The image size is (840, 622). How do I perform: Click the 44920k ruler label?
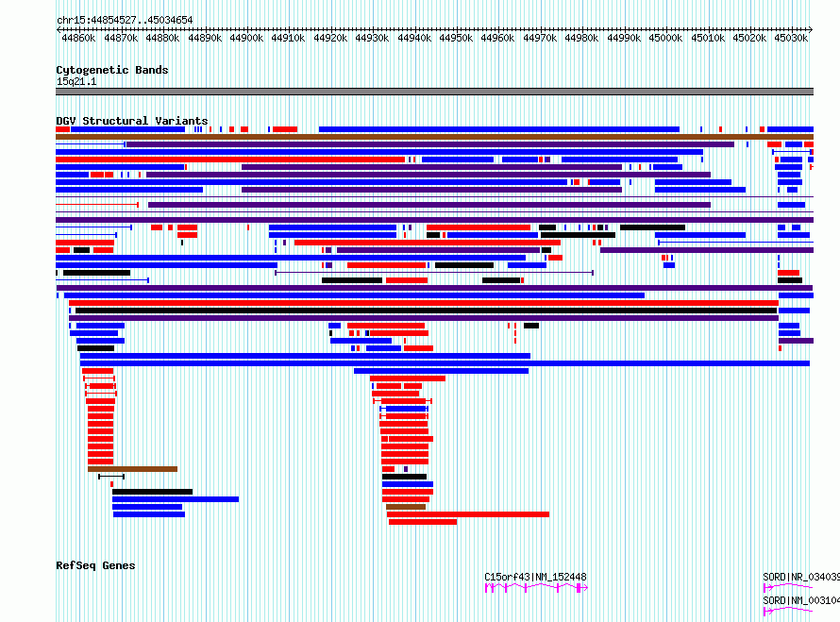(330, 38)
